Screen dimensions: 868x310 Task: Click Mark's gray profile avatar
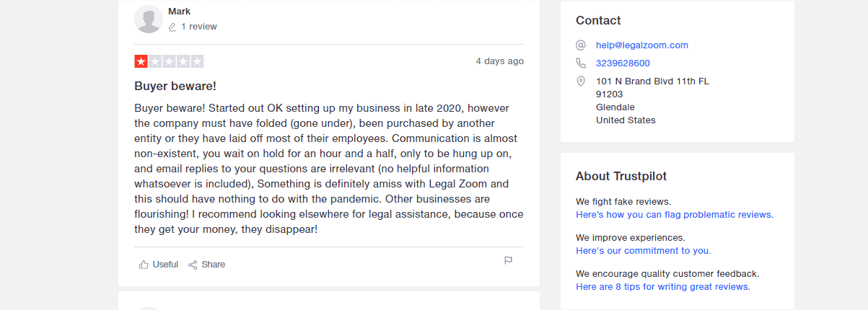[149, 19]
